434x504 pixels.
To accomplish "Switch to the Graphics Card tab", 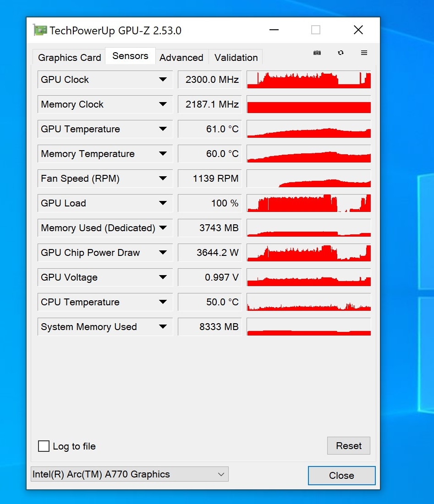I will [70, 58].
